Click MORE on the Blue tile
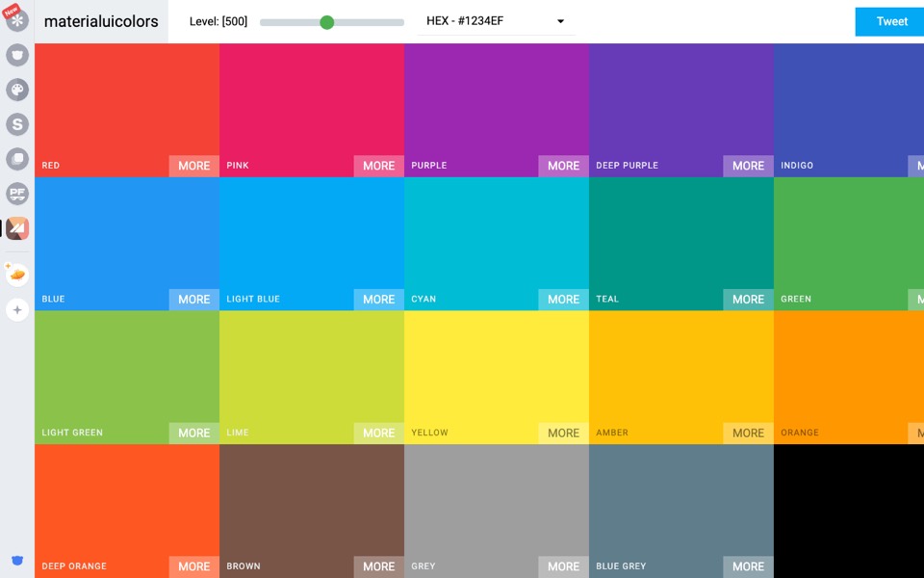 (x=193, y=300)
